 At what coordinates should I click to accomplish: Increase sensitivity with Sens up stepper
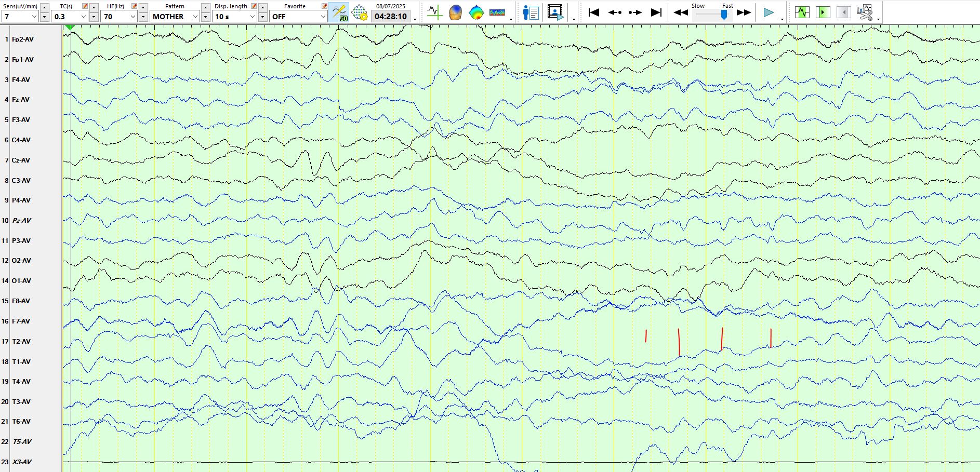pos(44,7)
